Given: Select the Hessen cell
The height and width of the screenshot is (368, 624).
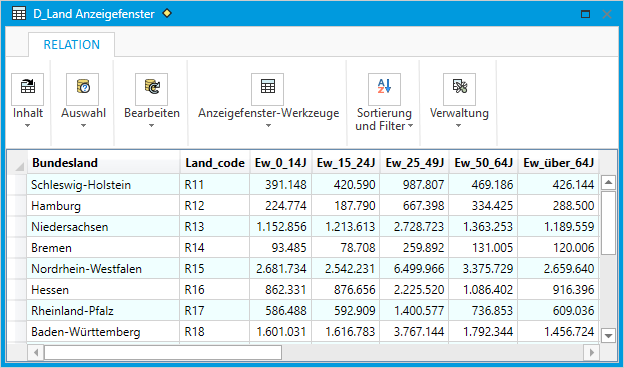Looking at the screenshot, I should tap(103, 290).
